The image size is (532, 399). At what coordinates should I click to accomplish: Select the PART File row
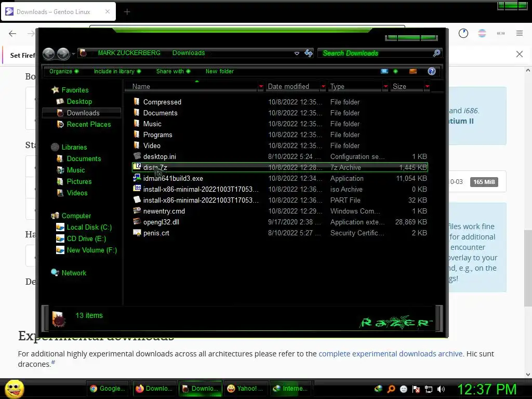pos(280,200)
